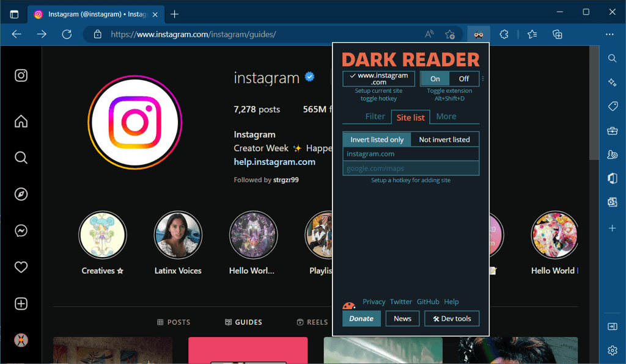Open Favorites star-list icon in toolbar
626x364 pixels.
(532, 35)
